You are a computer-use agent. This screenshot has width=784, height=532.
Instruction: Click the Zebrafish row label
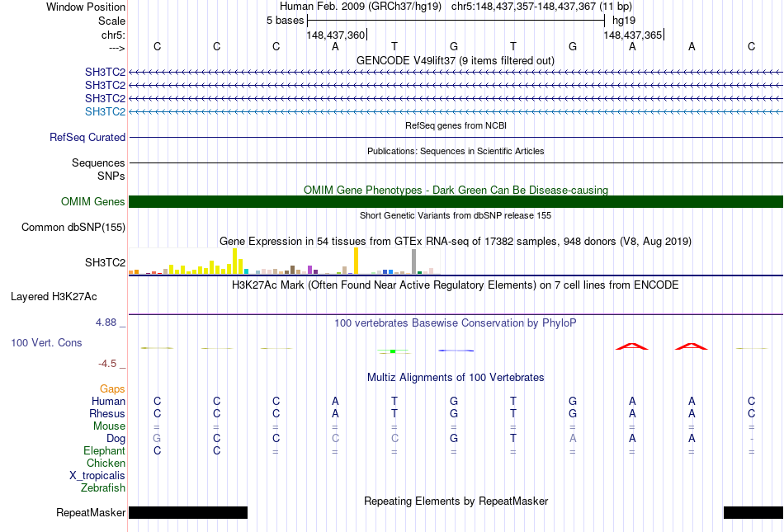(103, 487)
